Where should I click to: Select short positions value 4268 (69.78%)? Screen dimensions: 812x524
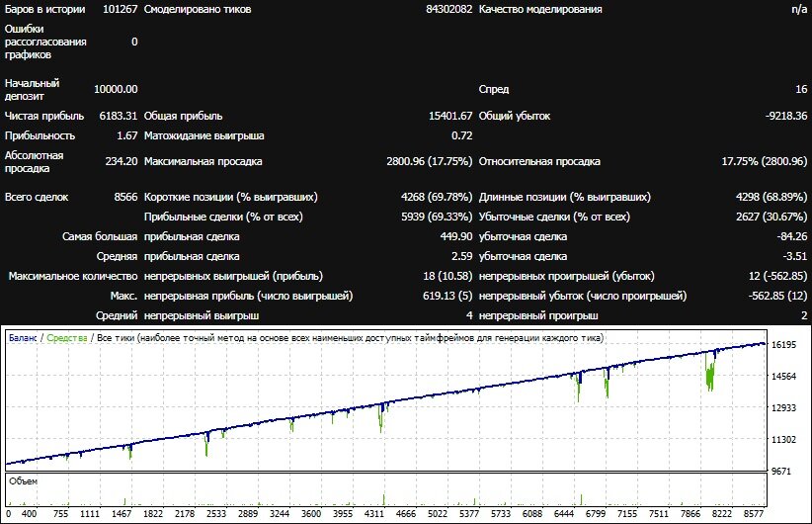coord(437,197)
